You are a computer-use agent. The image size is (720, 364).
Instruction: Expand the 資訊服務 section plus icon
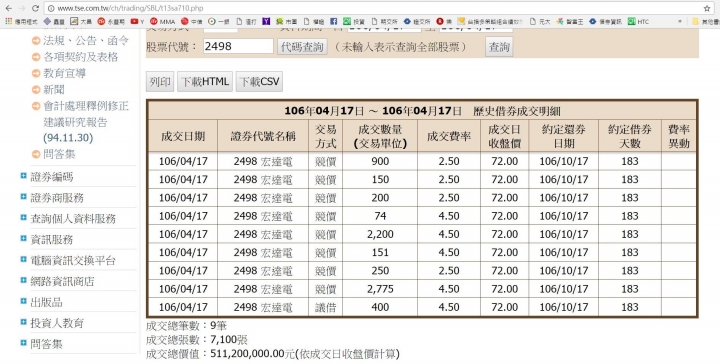(23, 238)
